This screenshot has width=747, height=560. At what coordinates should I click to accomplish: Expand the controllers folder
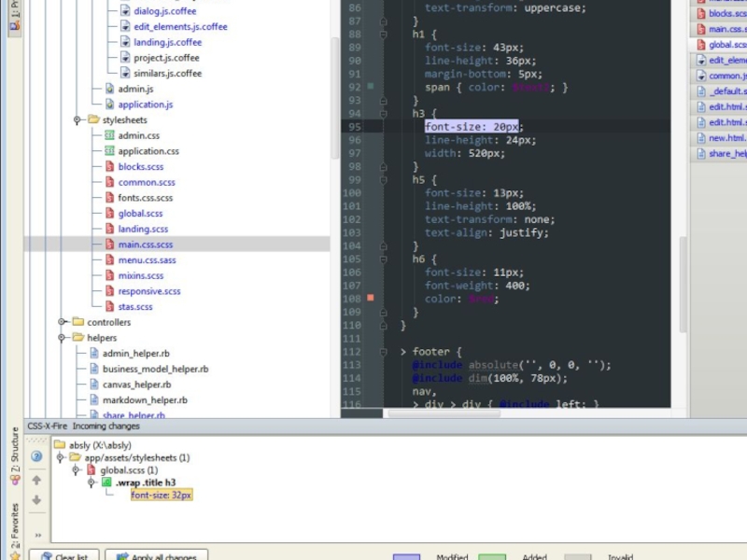pos(63,322)
